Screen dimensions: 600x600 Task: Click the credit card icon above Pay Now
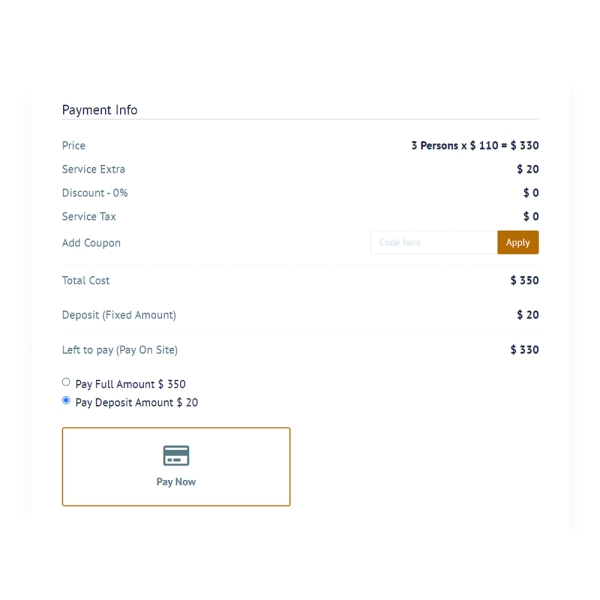(x=176, y=456)
